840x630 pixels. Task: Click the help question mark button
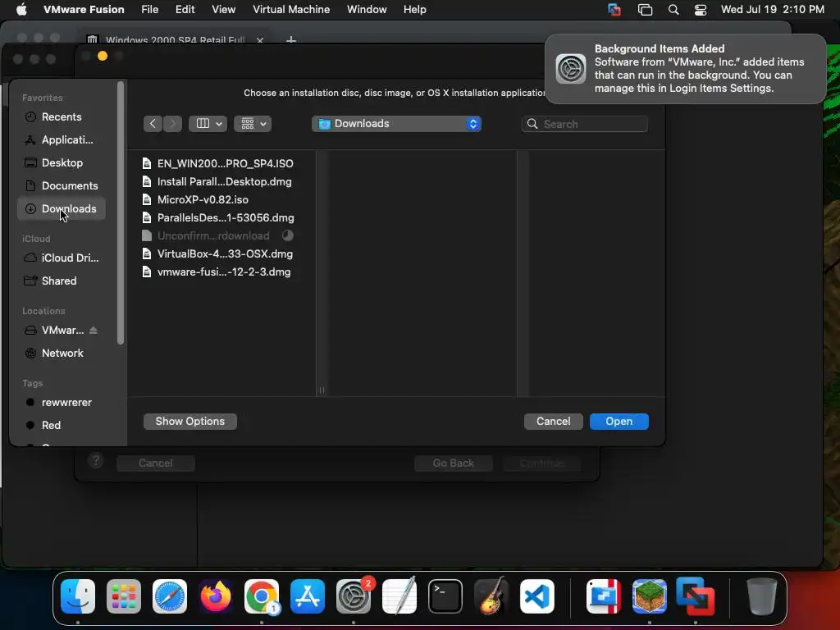click(x=96, y=461)
